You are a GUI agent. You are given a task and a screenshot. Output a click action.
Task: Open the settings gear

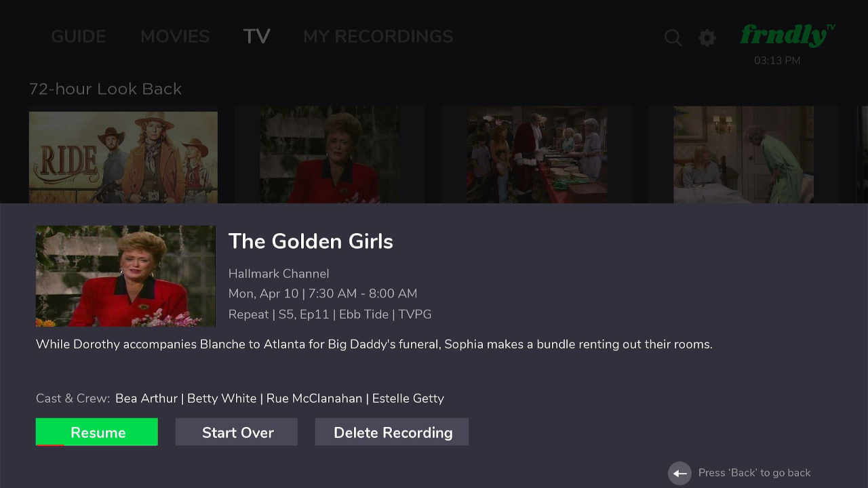pyautogui.click(x=707, y=38)
